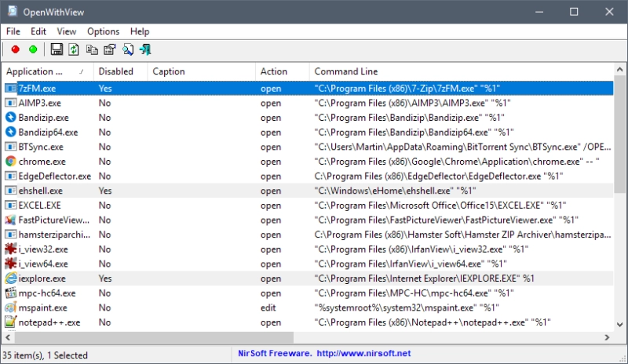The image size is (628, 364).
Task: Select the ehshell.exe application name
Action: 41,191
